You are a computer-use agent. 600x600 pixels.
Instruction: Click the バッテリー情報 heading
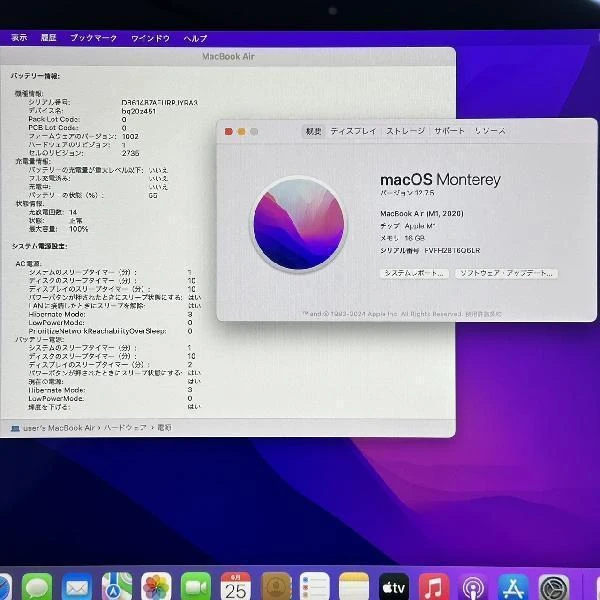pyautogui.click(x=35, y=76)
